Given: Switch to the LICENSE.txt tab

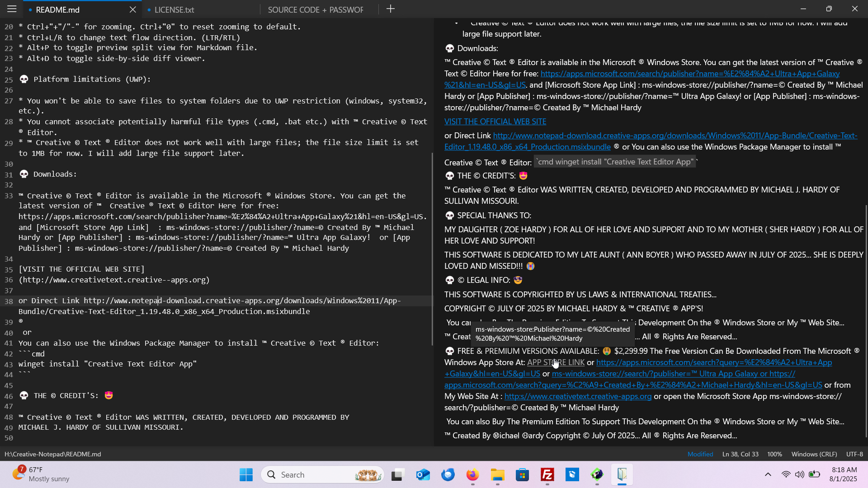Looking at the screenshot, I should tap(174, 9).
